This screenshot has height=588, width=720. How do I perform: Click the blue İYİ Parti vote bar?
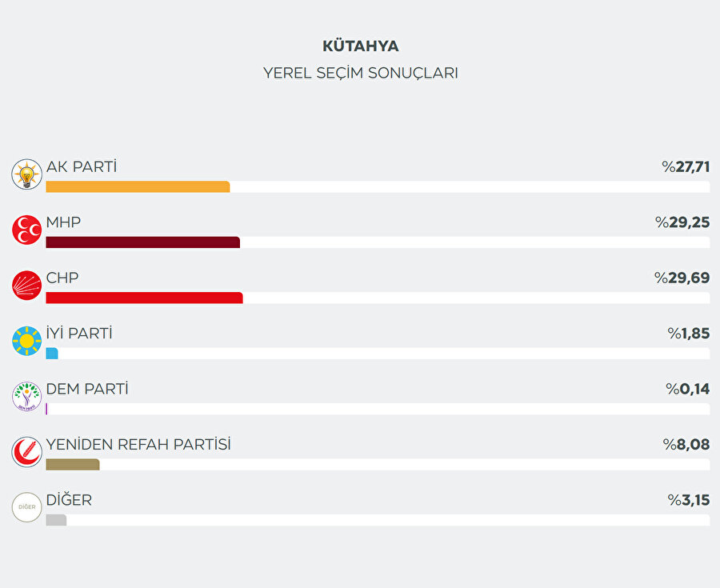pos(52,353)
